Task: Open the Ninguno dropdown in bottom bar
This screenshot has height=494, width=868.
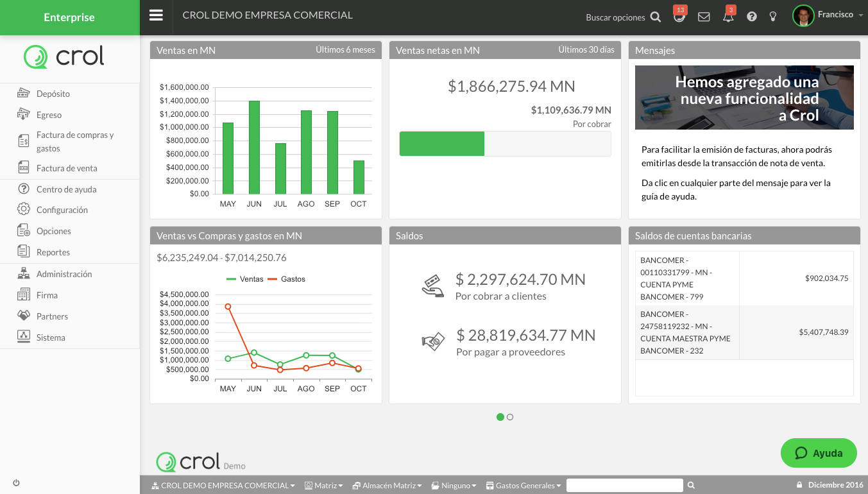Action: (454, 486)
